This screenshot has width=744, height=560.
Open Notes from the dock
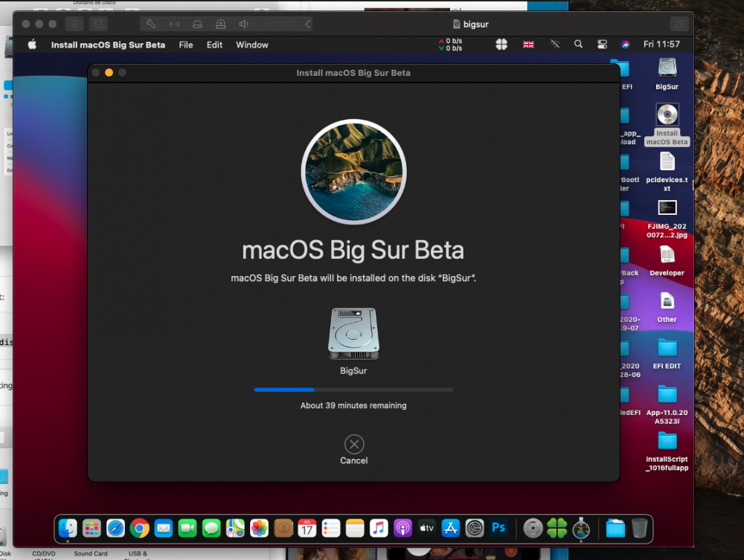tap(355, 528)
